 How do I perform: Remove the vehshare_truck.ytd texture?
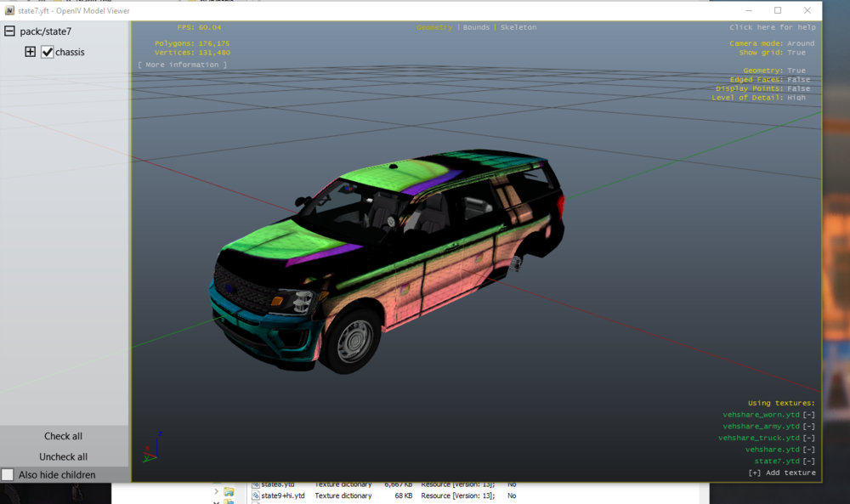coord(809,437)
